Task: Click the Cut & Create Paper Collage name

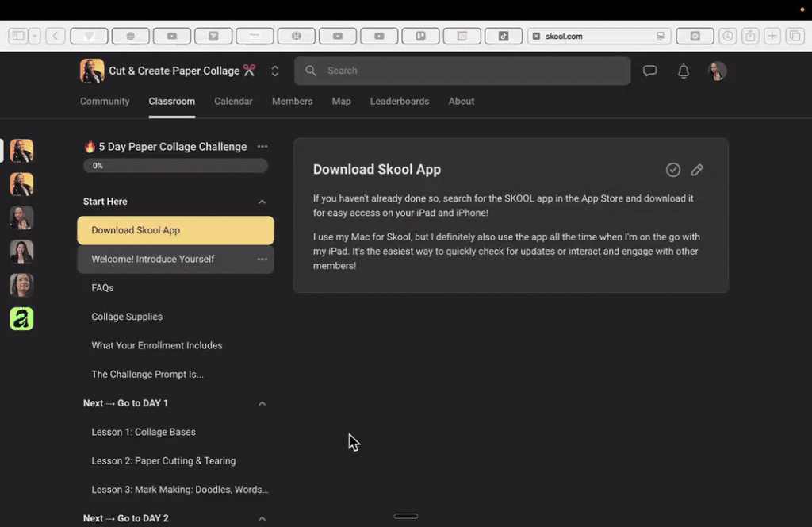Action: 174,71
